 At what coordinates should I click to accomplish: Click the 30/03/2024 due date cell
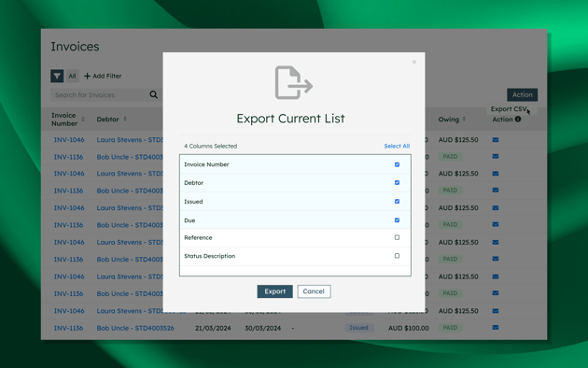click(263, 328)
